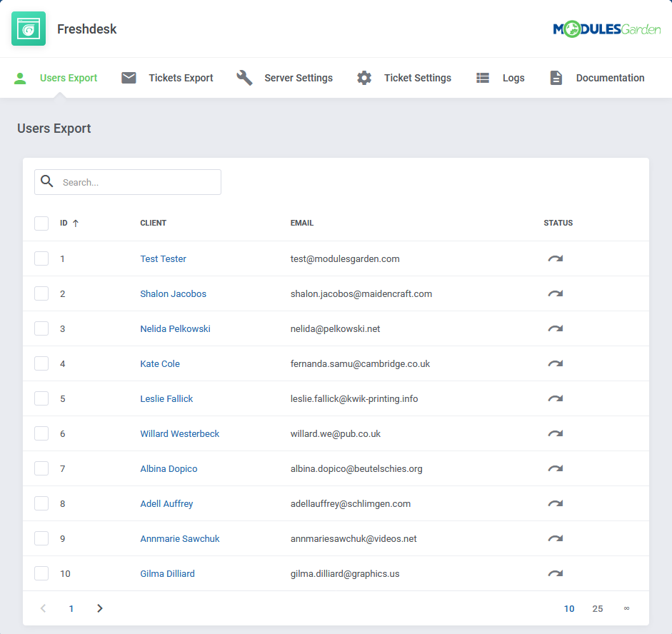Export Shalon Jacobos via status arrow icon

coord(556,293)
